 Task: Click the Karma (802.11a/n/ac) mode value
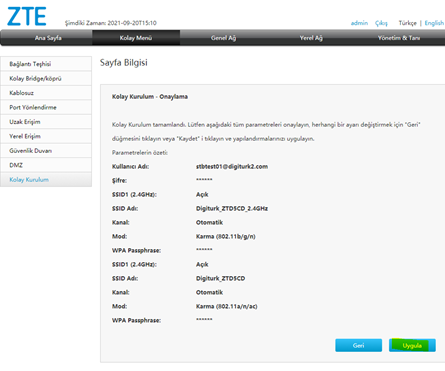pyautogui.click(x=227, y=306)
